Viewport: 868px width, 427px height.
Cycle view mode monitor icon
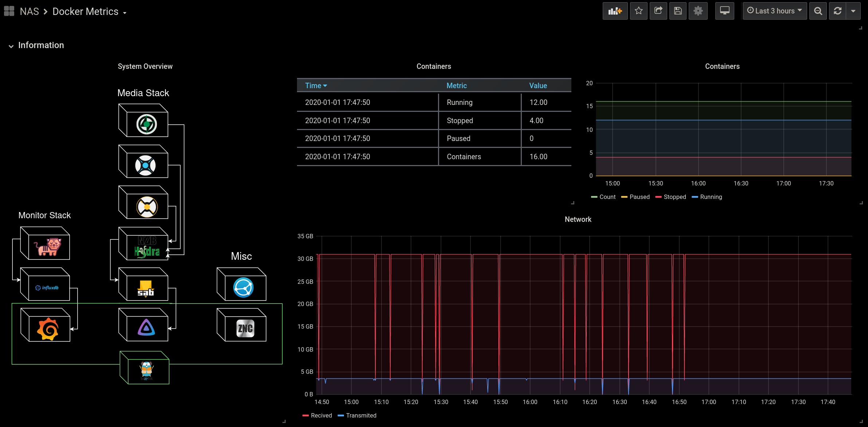724,11
